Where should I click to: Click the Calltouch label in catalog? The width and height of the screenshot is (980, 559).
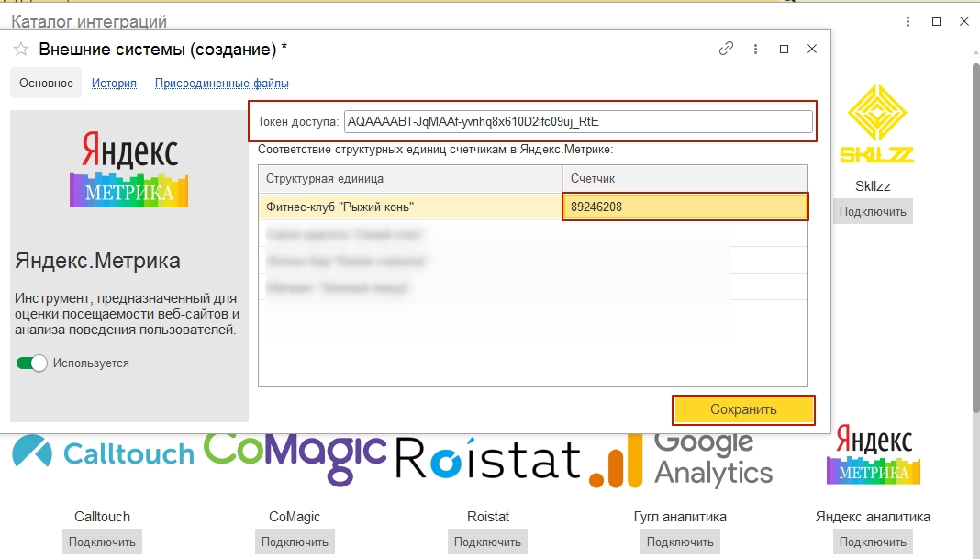(x=103, y=517)
